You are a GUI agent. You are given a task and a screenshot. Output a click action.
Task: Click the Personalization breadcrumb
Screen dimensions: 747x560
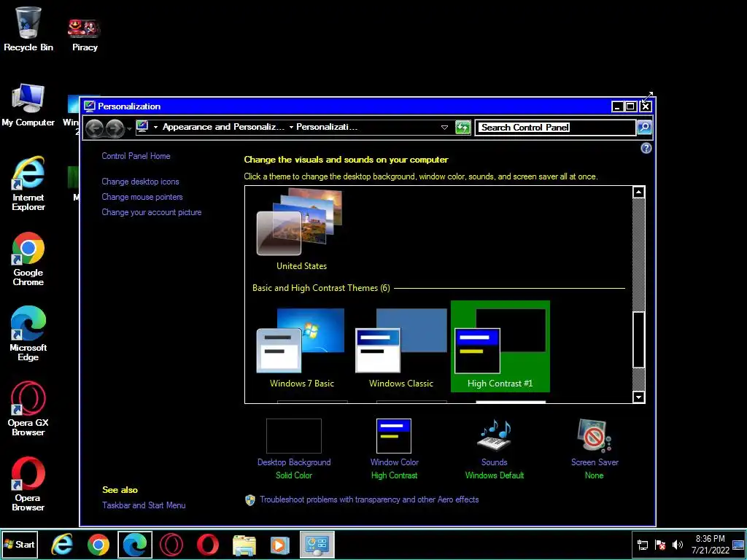(327, 127)
